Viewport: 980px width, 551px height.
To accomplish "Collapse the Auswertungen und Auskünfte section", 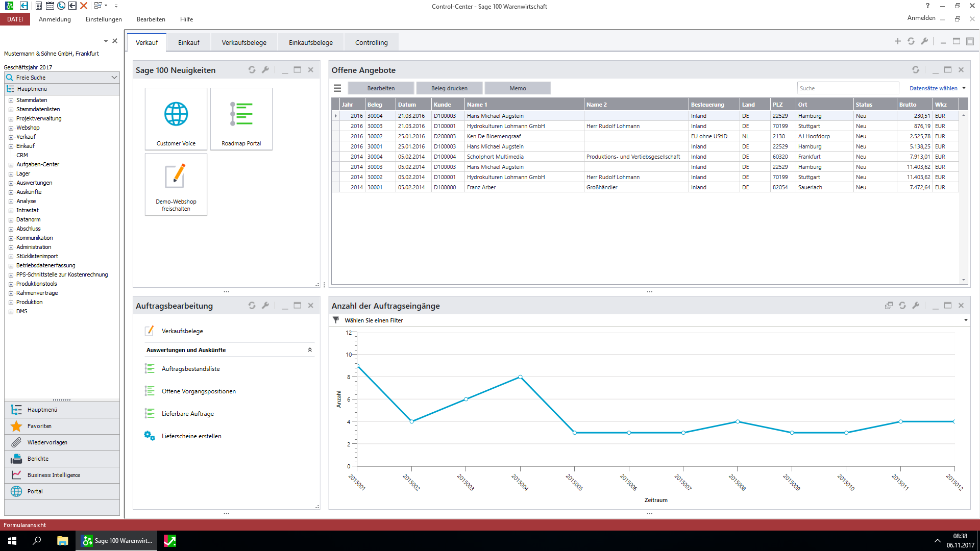I will click(x=310, y=350).
